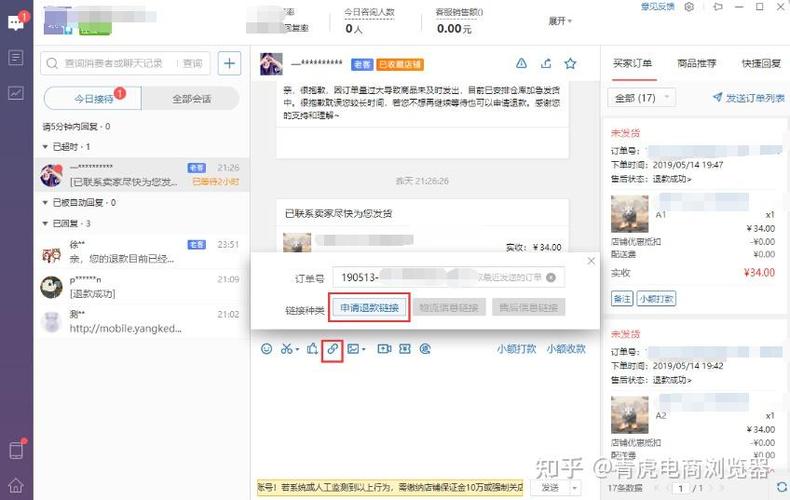Click the transfer conversation share icon
The height and width of the screenshot is (500, 790).
(546, 64)
